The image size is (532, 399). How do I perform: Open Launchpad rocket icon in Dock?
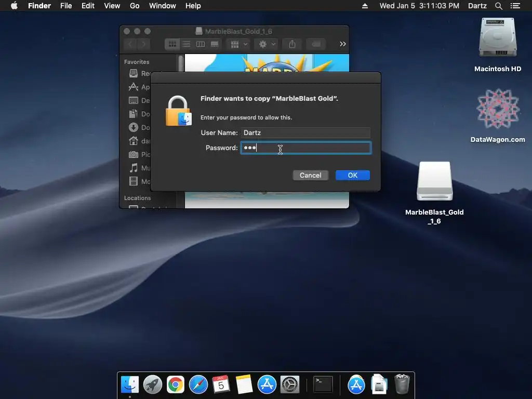152,384
